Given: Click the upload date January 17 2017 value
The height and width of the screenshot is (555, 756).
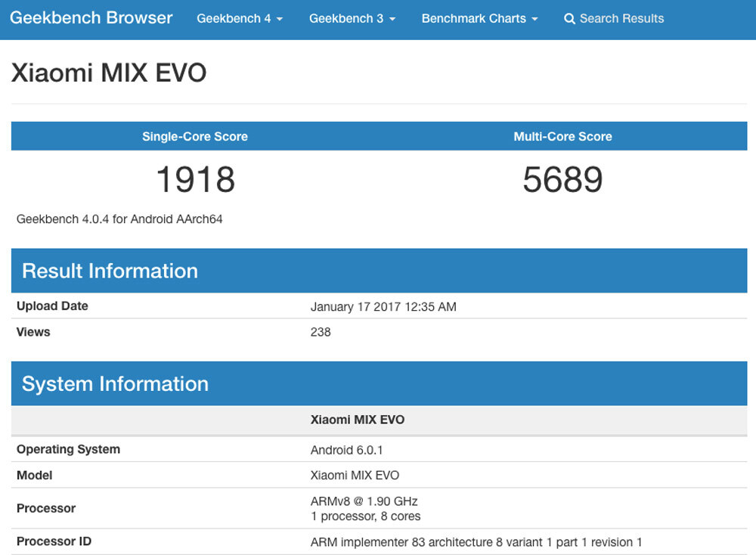Looking at the screenshot, I should [x=383, y=307].
